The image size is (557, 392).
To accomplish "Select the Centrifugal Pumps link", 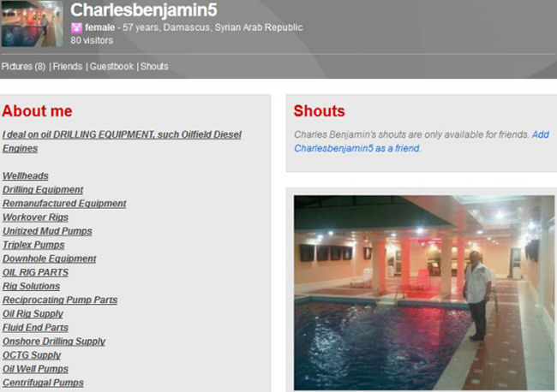I will click(x=43, y=383).
